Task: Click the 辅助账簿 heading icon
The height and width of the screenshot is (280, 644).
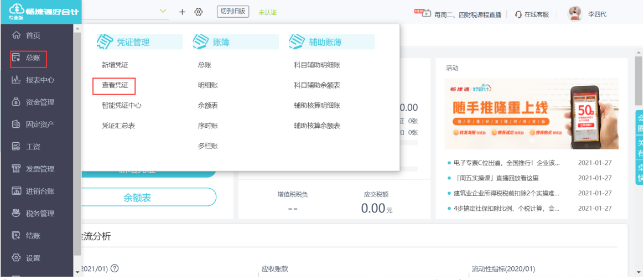Action: tap(297, 42)
